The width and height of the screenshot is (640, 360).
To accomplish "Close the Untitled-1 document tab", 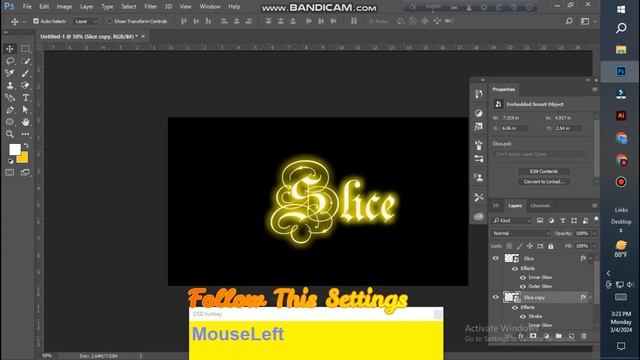I will point(143,36).
